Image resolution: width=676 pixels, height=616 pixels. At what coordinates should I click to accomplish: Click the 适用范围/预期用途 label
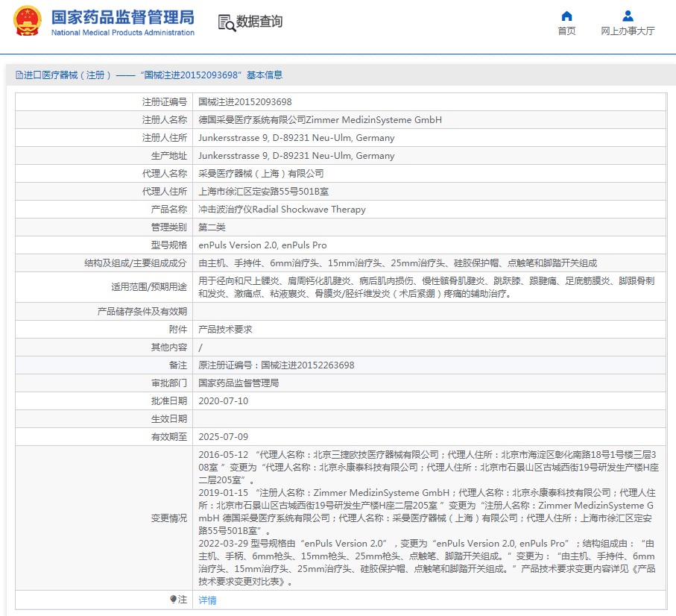tap(149, 287)
